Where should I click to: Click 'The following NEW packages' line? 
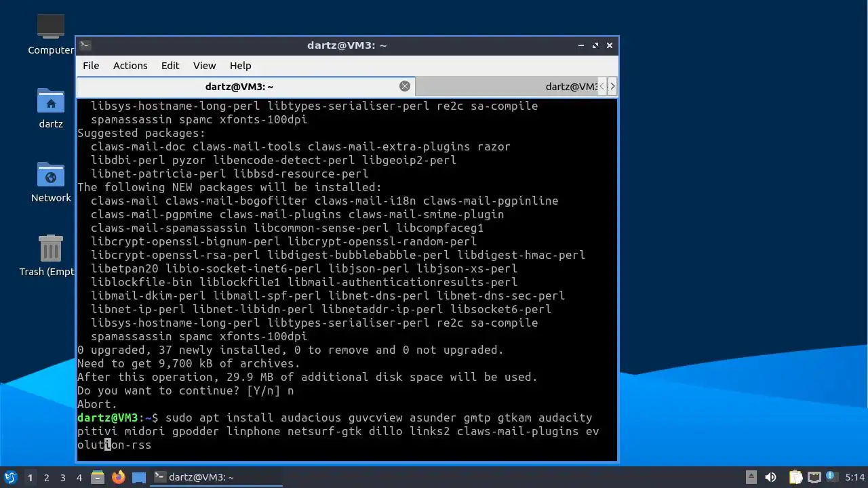tap(229, 187)
